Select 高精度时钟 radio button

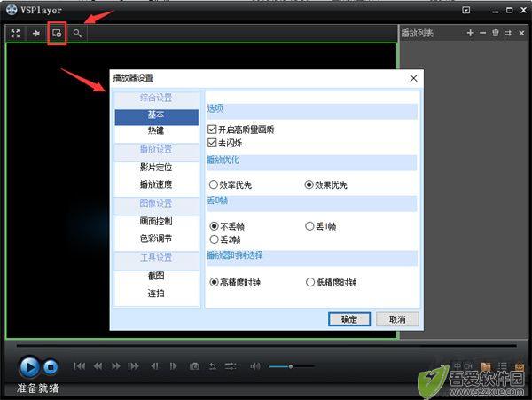214,282
